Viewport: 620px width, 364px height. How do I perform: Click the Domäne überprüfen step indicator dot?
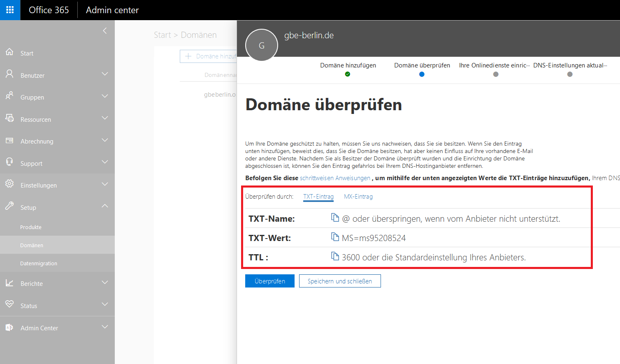pyautogui.click(x=422, y=74)
